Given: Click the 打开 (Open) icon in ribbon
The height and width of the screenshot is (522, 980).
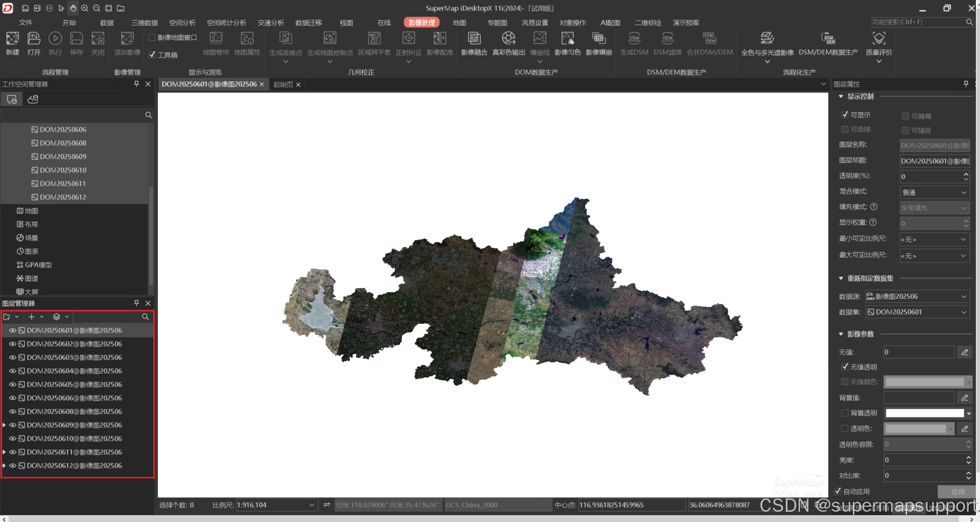Looking at the screenshot, I should [x=34, y=38].
